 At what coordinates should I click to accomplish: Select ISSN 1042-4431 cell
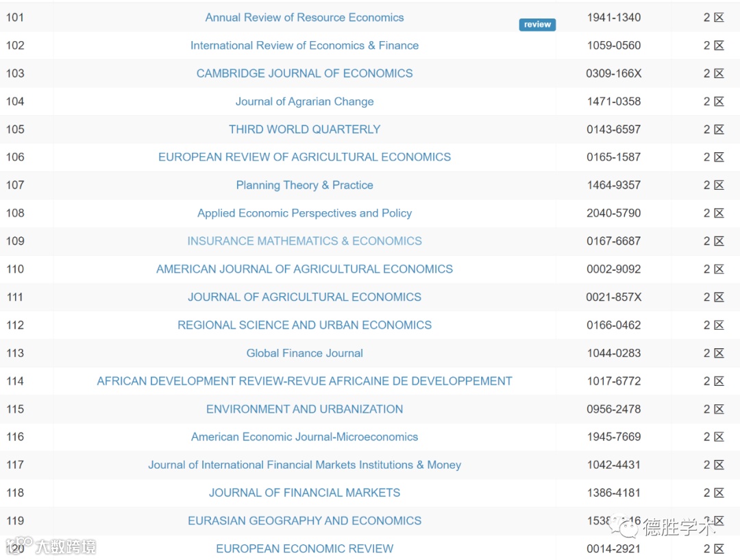pos(613,465)
